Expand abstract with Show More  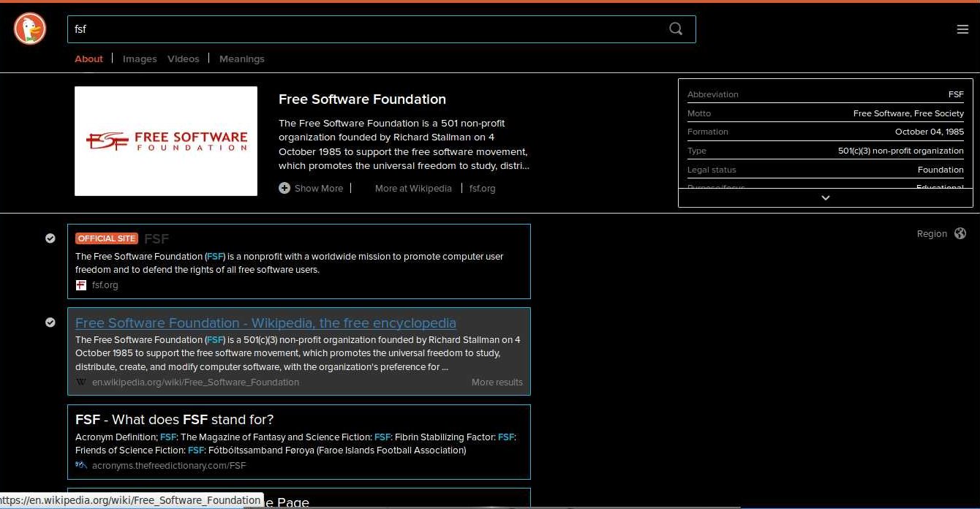[319, 188]
